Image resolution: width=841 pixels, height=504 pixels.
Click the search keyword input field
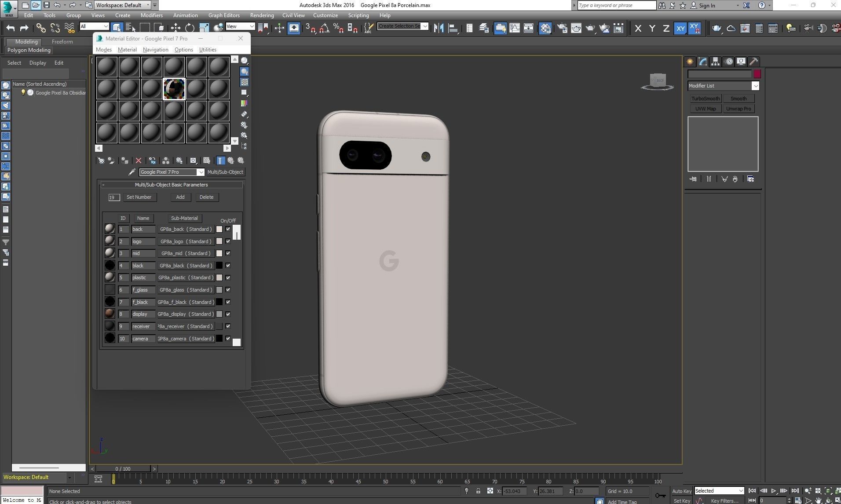click(x=616, y=5)
